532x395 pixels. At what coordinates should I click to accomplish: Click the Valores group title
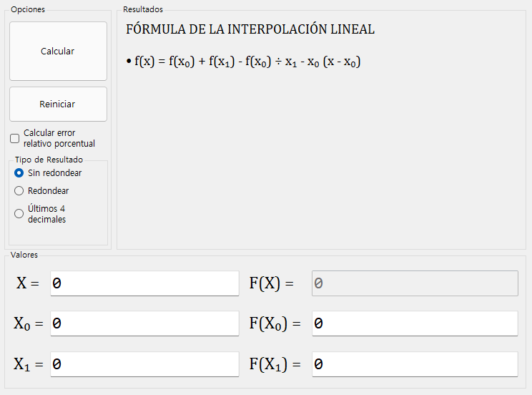pyautogui.click(x=24, y=255)
